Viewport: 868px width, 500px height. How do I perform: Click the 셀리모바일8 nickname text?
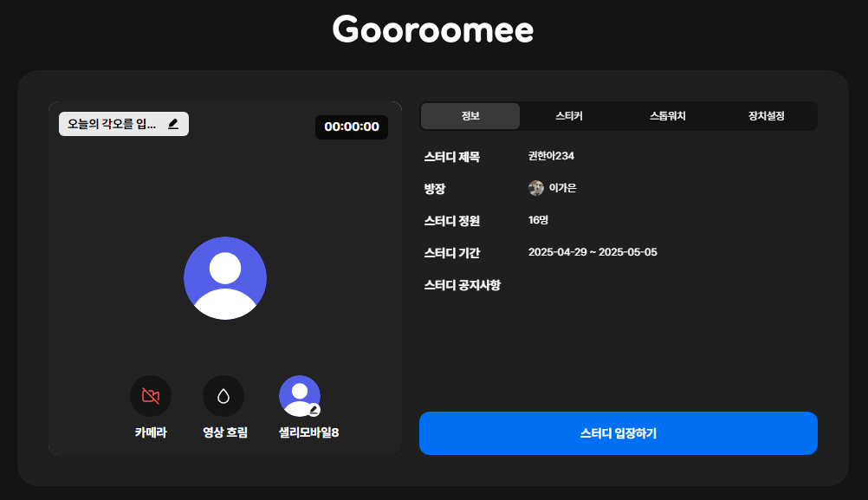[x=308, y=432]
